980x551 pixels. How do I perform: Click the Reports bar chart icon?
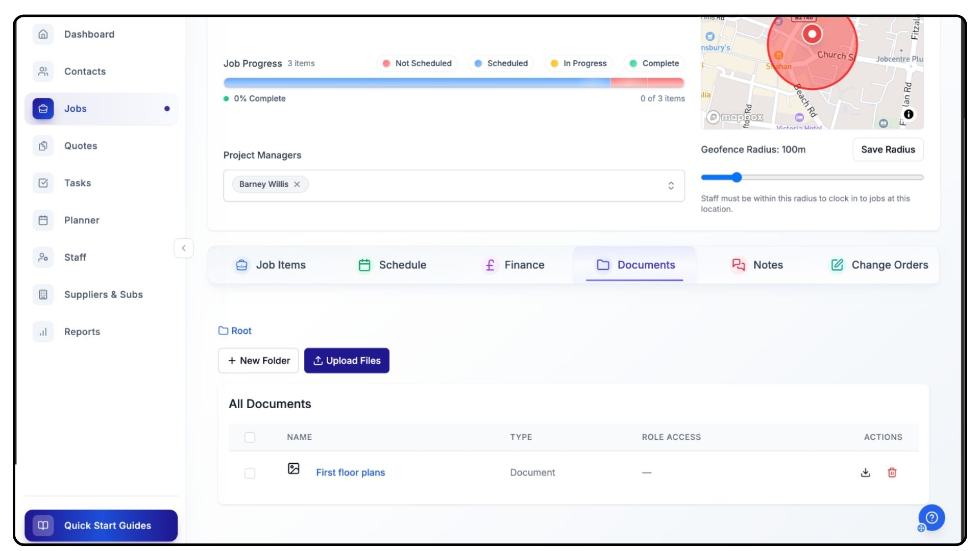click(x=43, y=332)
